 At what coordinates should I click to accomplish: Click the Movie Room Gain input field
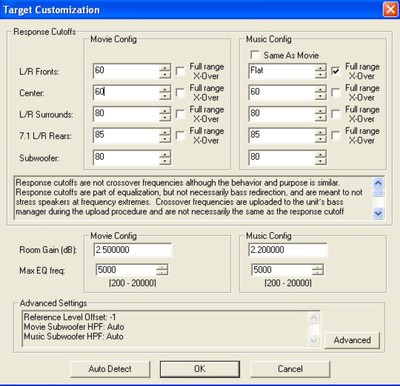133,250
